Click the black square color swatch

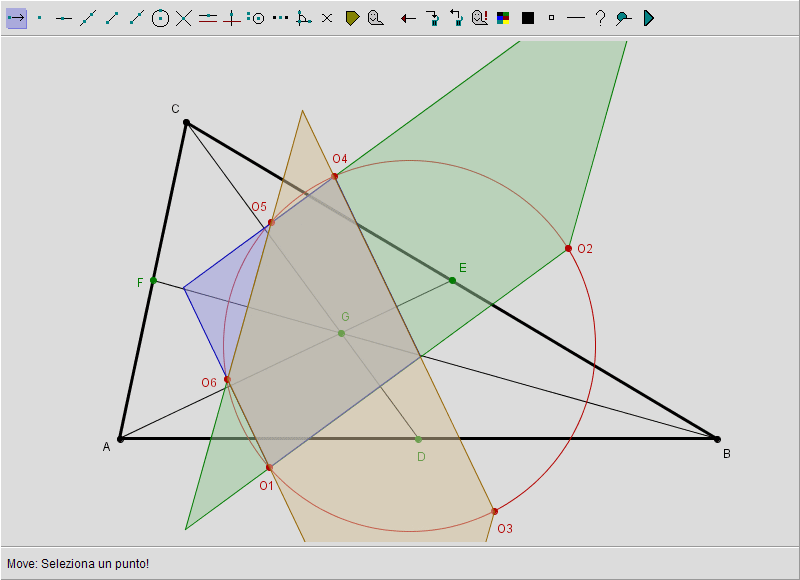(528, 18)
